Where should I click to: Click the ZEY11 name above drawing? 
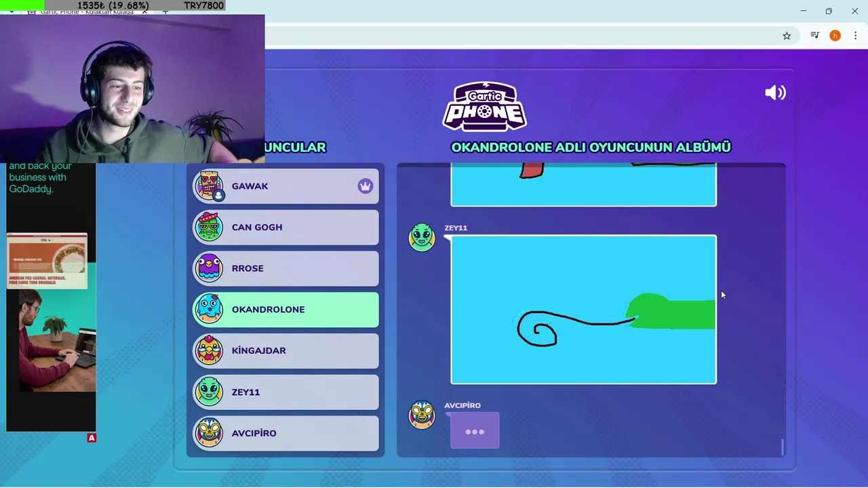pyautogui.click(x=456, y=228)
